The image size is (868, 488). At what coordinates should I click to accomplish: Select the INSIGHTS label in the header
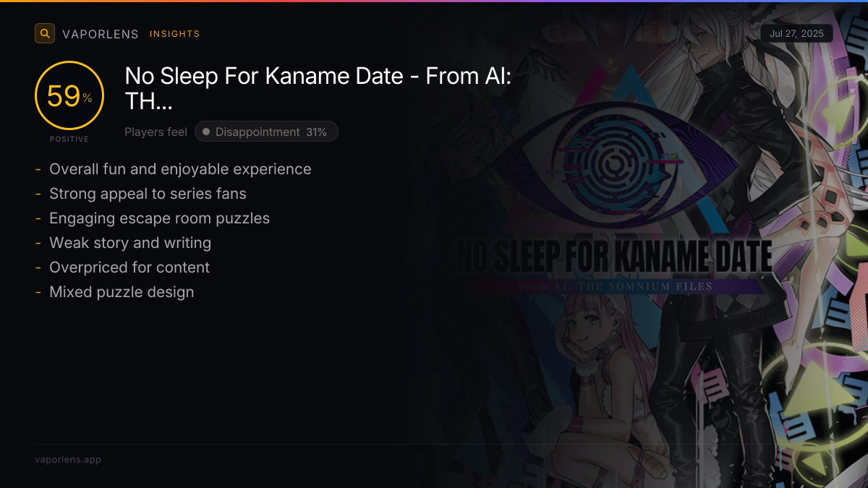(x=174, y=34)
